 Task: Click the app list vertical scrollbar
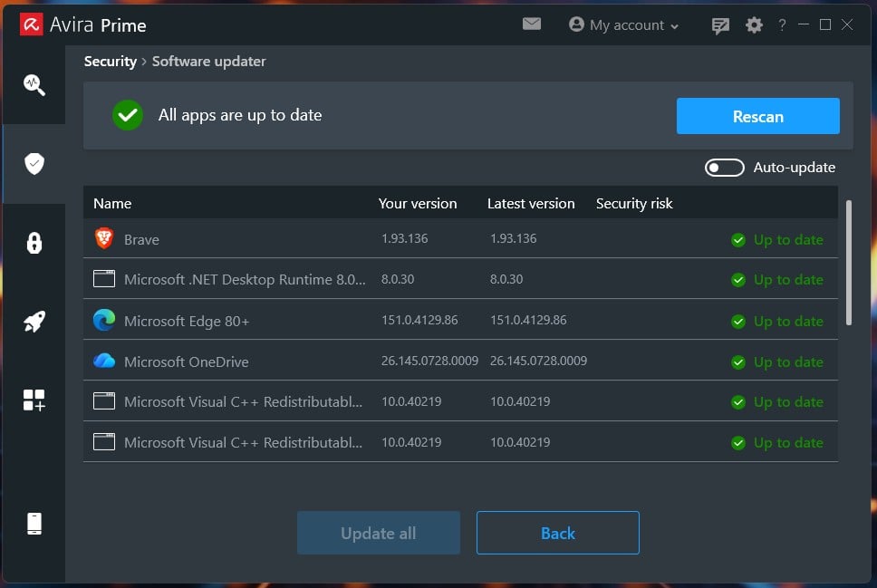(849, 263)
